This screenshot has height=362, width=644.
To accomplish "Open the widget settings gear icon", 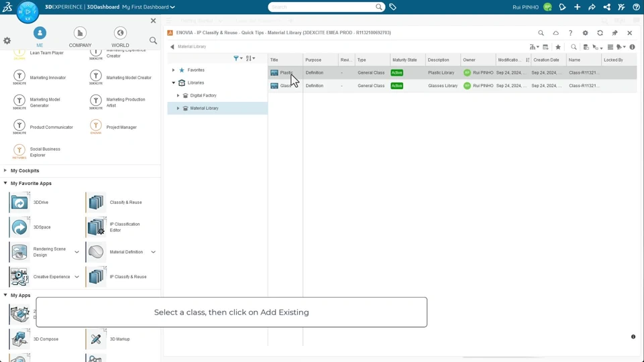I will [x=585, y=33].
